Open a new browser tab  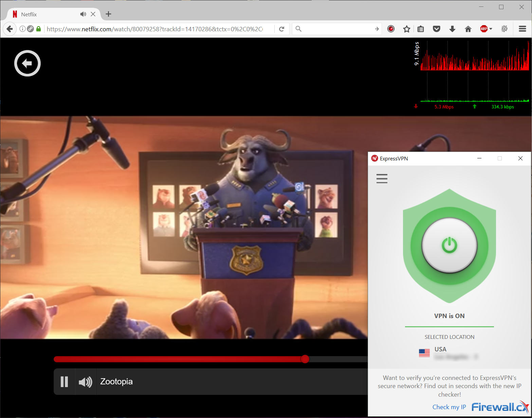[108, 14]
